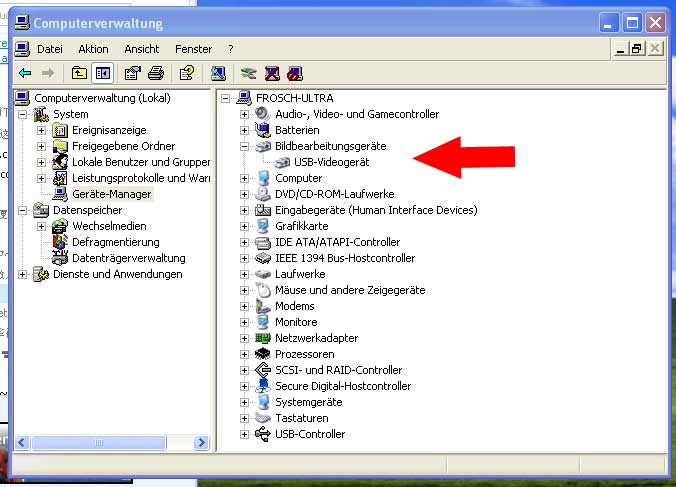This screenshot has height=487, width=676.
Task: Maximize the Computerverwaltung window
Action: pos(632,23)
